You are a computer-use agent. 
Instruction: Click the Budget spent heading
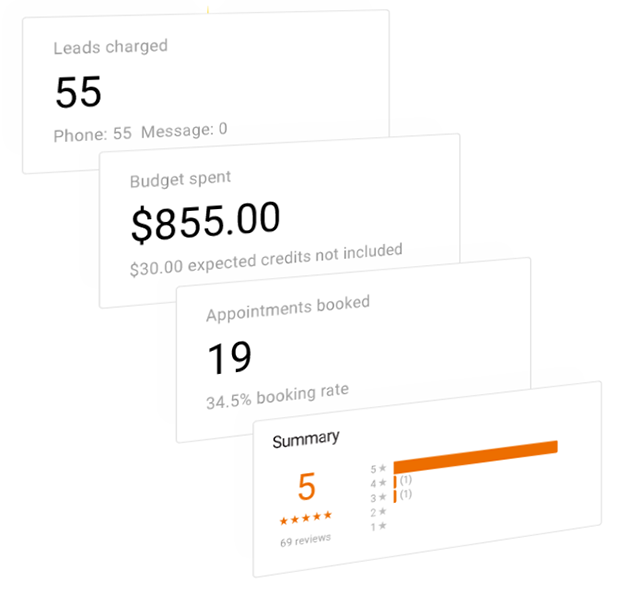pos(180,180)
